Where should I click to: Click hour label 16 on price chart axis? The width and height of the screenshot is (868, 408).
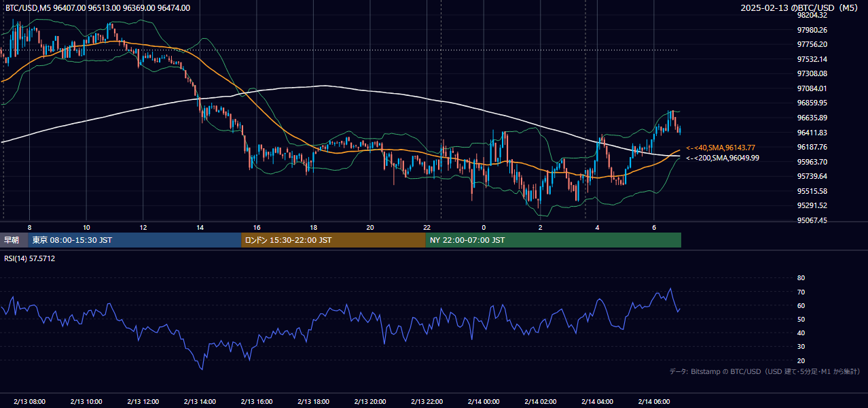click(x=256, y=227)
